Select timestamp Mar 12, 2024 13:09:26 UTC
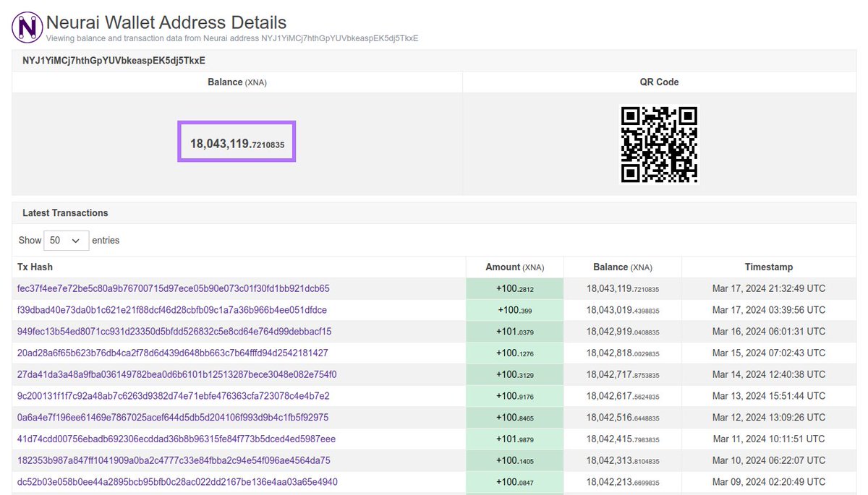 pos(769,418)
